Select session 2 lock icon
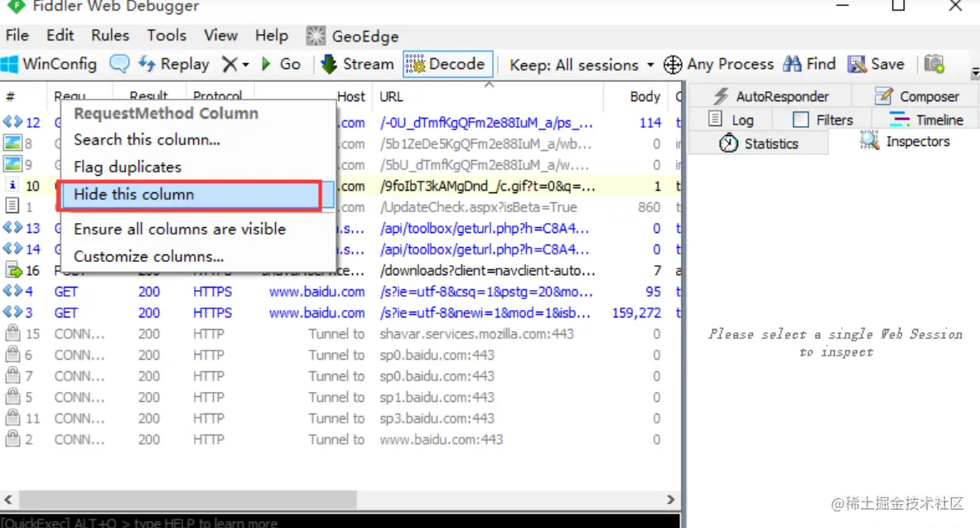The height and width of the screenshot is (528, 980). 12,439
